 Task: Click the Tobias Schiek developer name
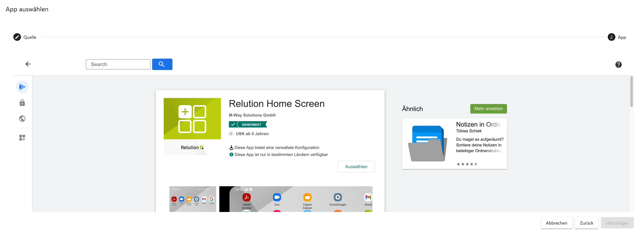469,131
